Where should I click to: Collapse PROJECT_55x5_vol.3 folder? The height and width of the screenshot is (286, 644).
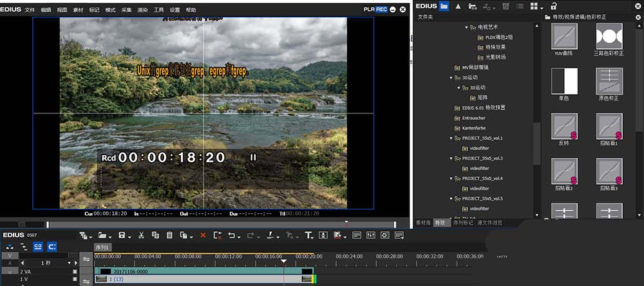[451, 158]
